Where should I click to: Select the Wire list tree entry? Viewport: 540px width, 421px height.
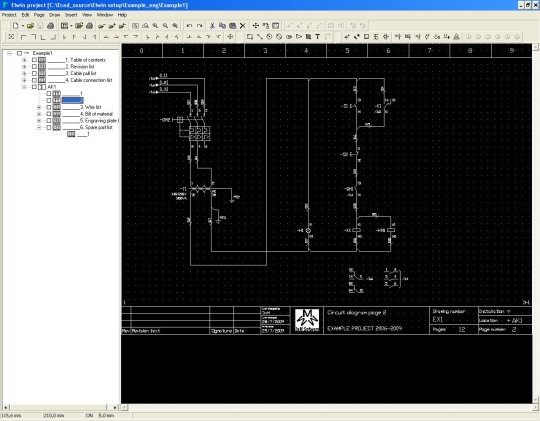click(x=91, y=107)
